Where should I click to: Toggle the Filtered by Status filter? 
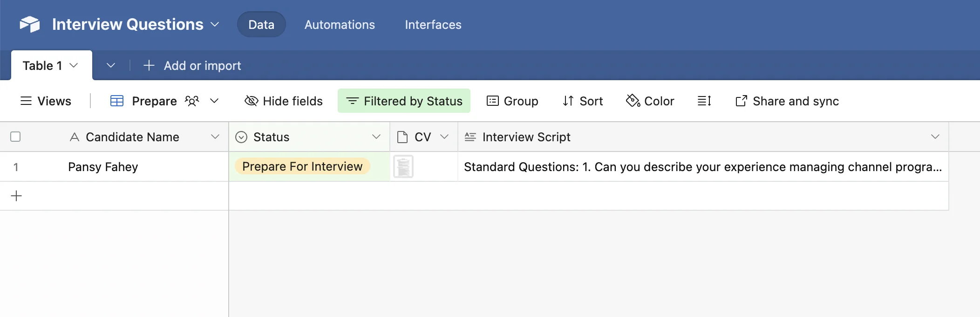click(404, 101)
